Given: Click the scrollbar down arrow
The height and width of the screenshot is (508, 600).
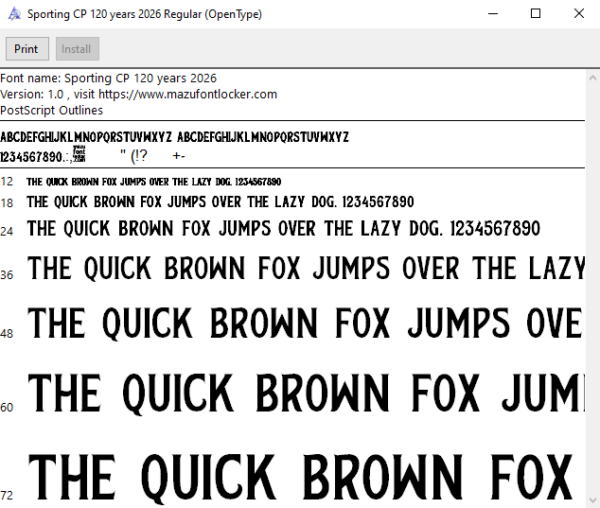Looking at the screenshot, I should pyautogui.click(x=593, y=500).
